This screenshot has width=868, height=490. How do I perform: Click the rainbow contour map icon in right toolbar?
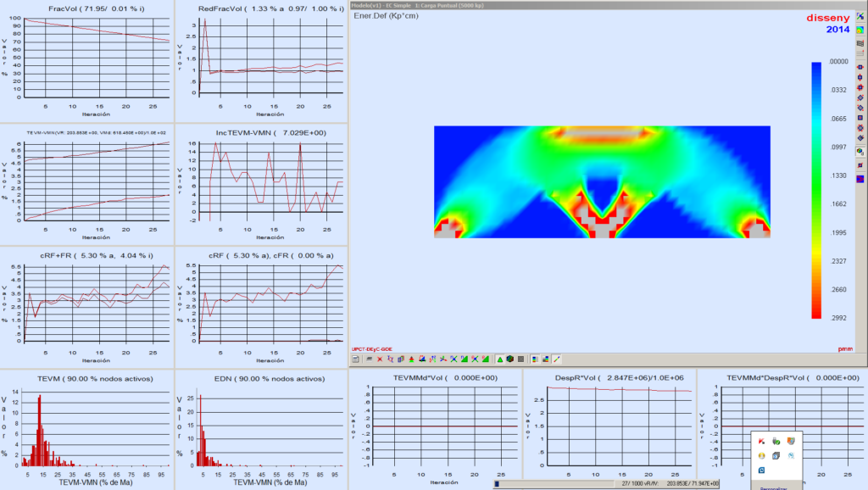(860, 30)
